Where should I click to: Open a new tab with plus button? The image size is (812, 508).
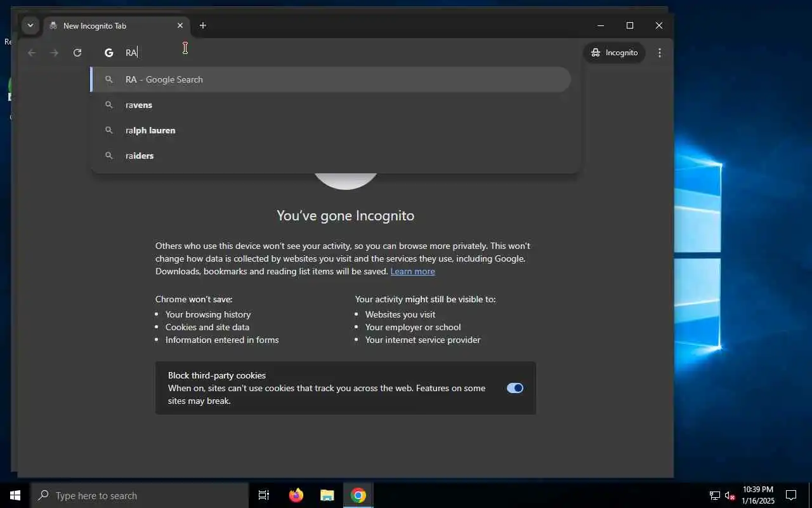coord(203,25)
